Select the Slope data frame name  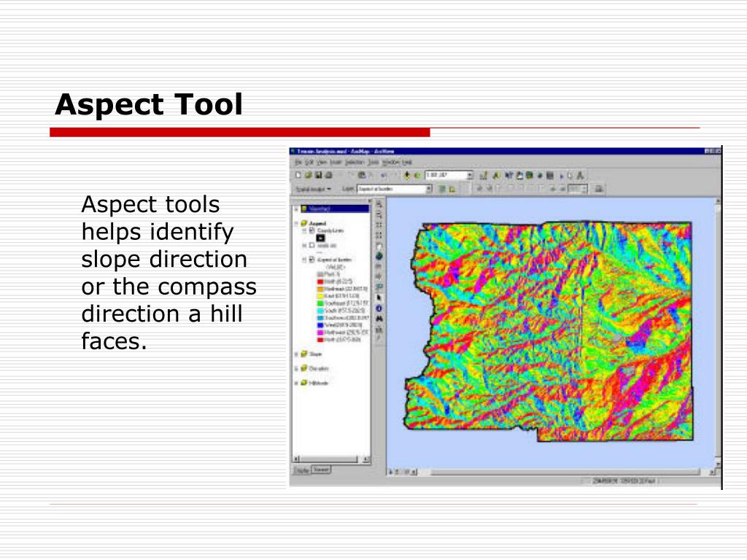pyautogui.click(x=315, y=354)
